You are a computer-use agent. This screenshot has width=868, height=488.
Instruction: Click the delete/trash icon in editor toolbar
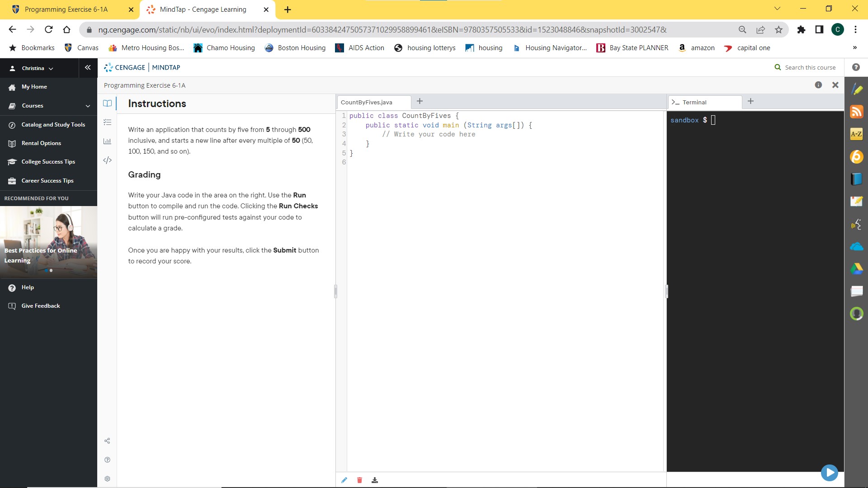359,480
